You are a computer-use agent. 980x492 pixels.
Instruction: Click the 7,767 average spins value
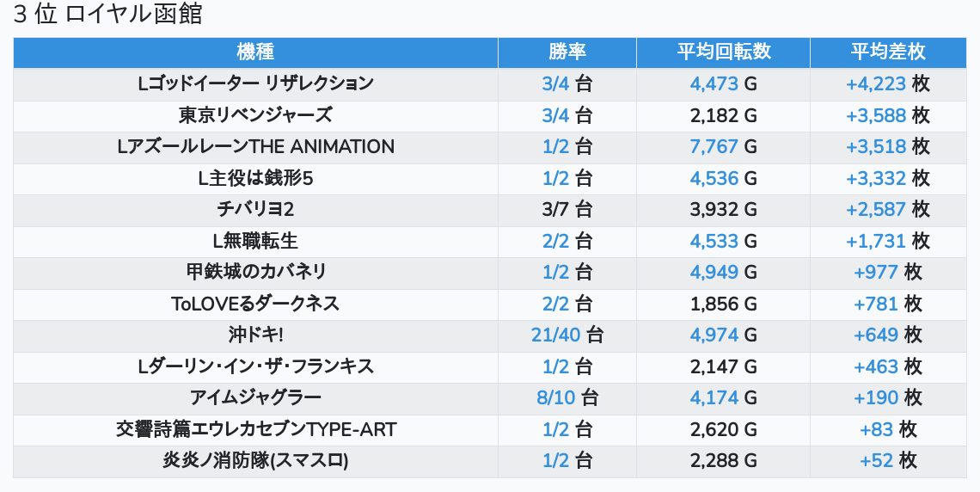coord(714,147)
